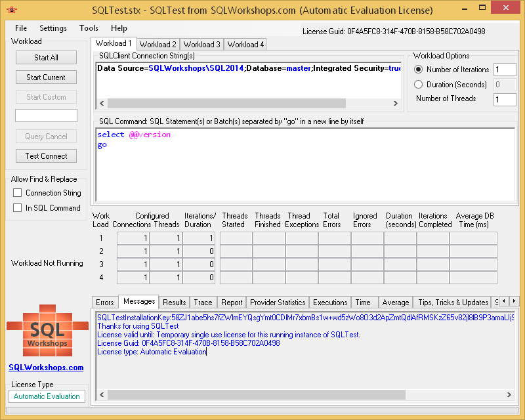Open the Provider Statistics tab
The width and height of the screenshot is (525, 420).
coord(278,303)
